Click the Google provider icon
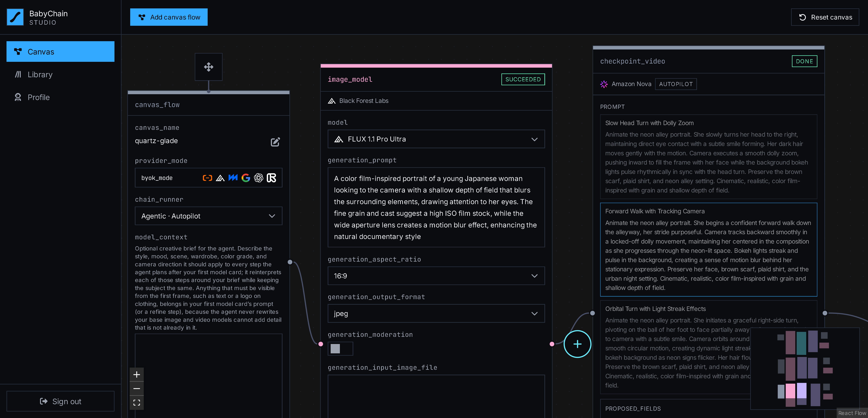The height and width of the screenshot is (418, 868). [x=246, y=178]
